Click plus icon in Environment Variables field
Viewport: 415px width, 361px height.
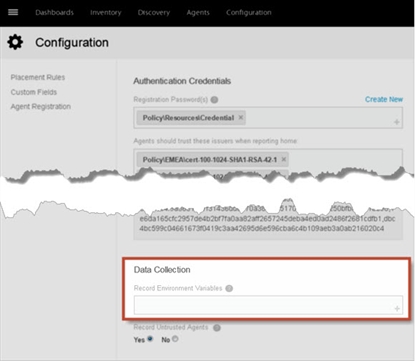(397, 309)
